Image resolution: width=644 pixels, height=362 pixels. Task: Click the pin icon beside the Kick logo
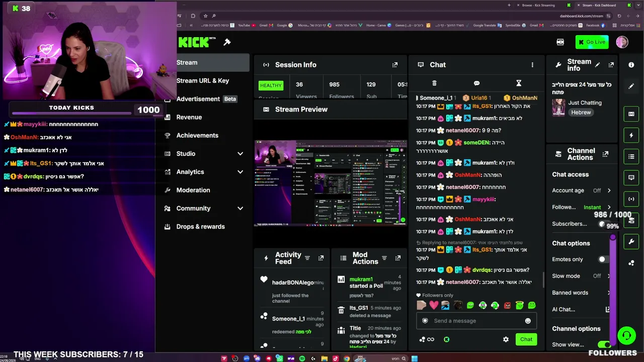tap(227, 42)
